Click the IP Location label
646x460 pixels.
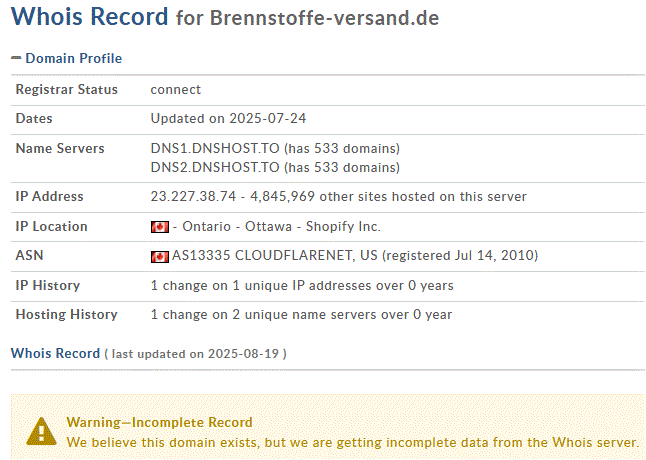(x=52, y=227)
